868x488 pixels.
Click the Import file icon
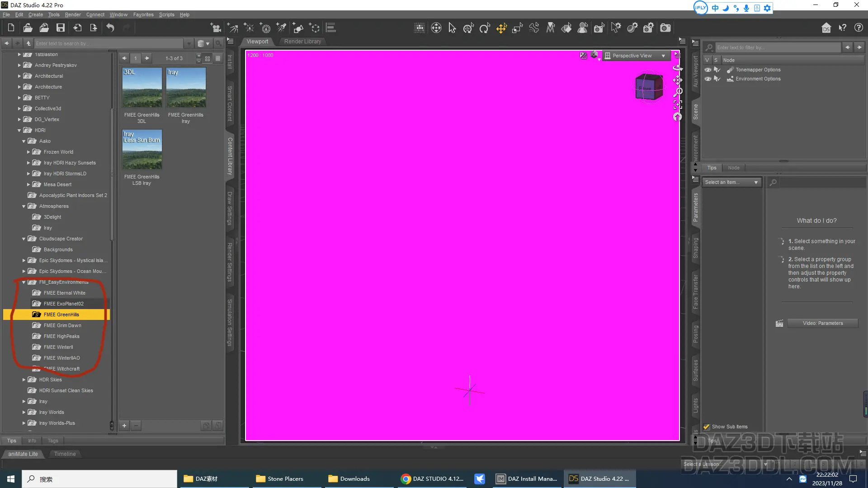click(x=77, y=28)
